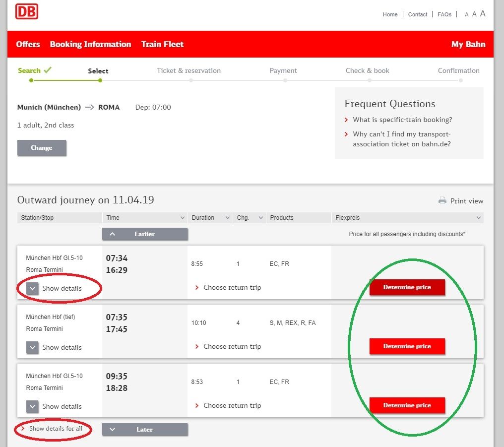Select the smallest font size A icon
This screenshot has height=447, width=504.
[466, 14]
